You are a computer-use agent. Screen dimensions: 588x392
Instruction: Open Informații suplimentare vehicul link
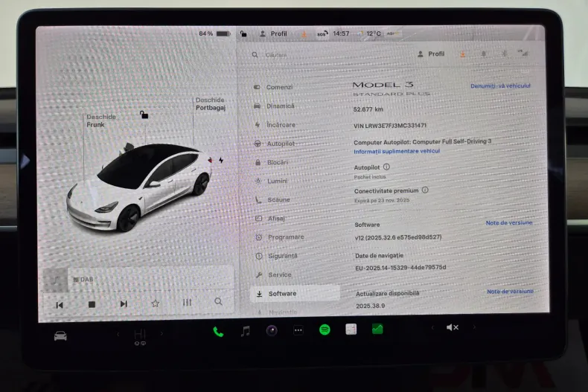[397, 151]
